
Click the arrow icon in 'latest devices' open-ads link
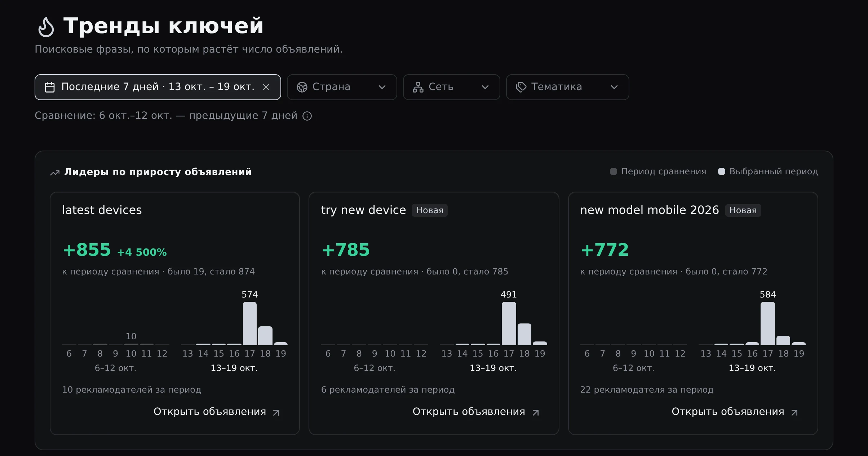click(x=276, y=413)
